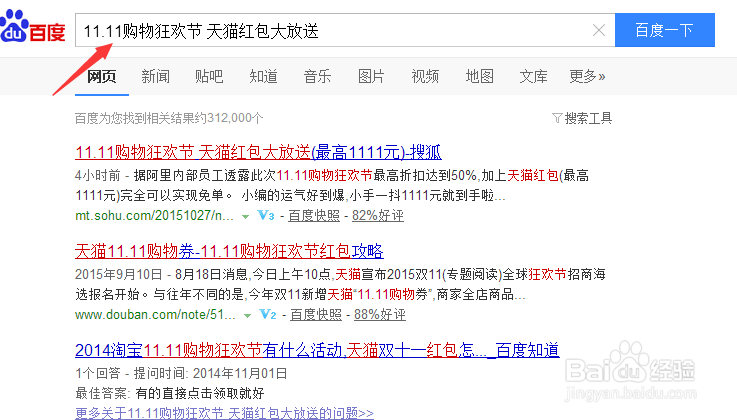This screenshot has width=737, height=420.
Task: Select the 地图 tab
Action: click(x=479, y=76)
